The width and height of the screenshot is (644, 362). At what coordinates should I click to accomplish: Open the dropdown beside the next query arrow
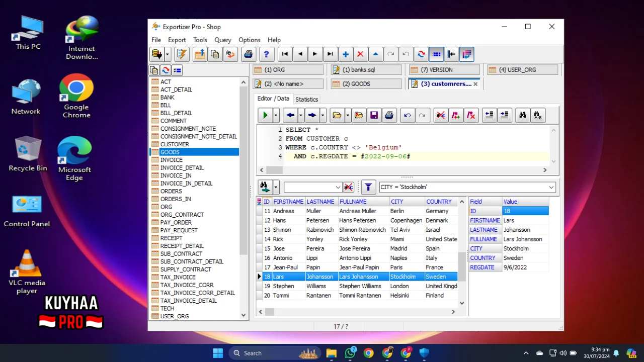tap(323, 115)
